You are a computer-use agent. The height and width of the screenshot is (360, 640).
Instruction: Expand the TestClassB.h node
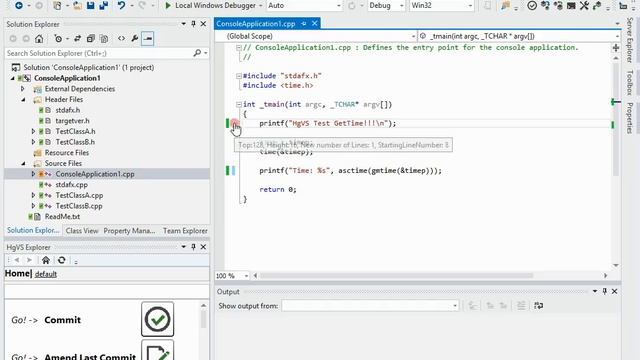click(33, 142)
